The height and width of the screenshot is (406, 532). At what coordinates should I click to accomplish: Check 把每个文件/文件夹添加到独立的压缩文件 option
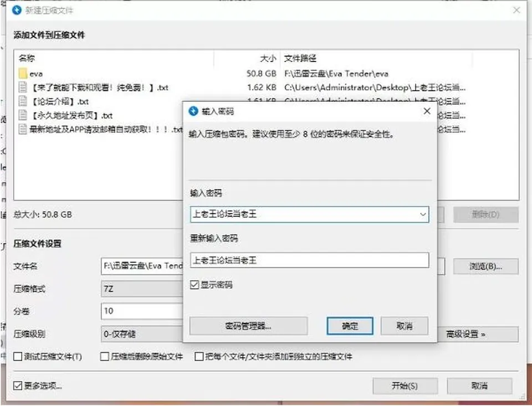199,357
